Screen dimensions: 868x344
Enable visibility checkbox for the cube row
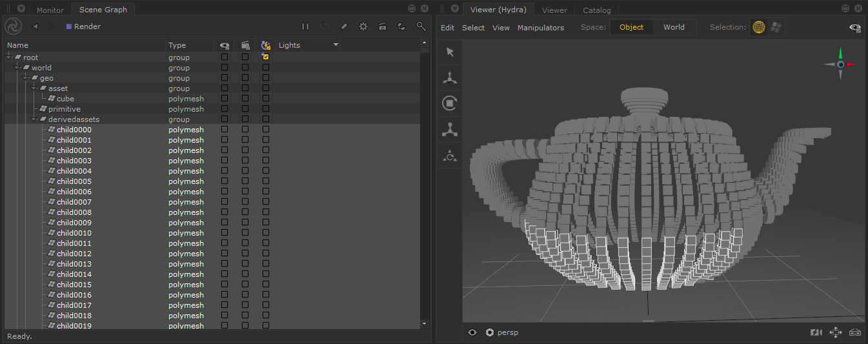tap(225, 99)
